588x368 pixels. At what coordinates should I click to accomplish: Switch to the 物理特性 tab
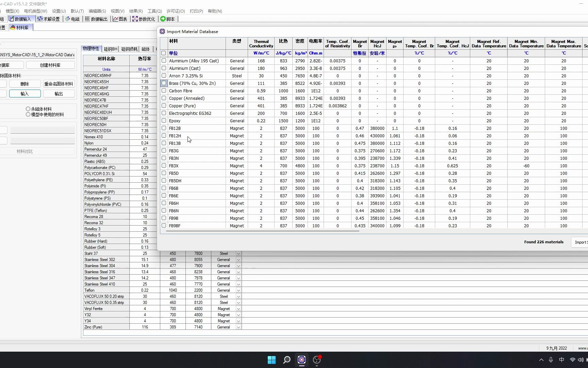pyautogui.click(x=91, y=49)
